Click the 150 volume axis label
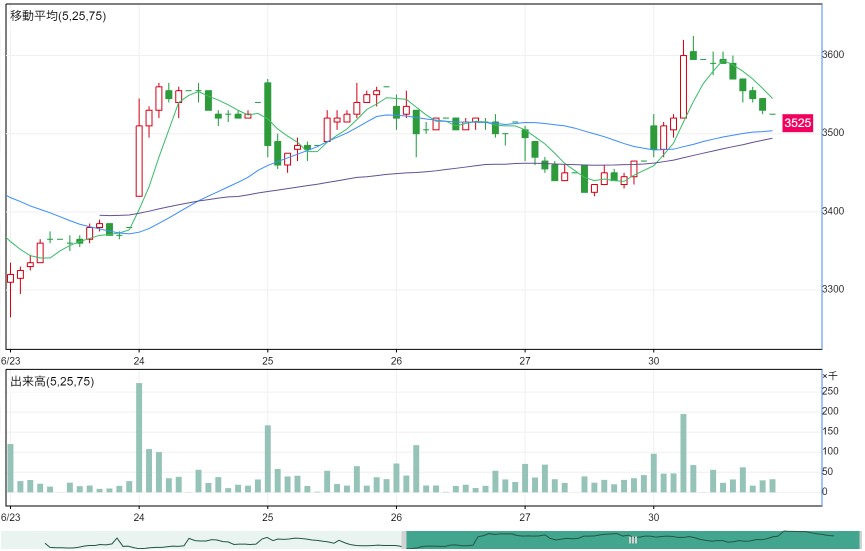 830,431
